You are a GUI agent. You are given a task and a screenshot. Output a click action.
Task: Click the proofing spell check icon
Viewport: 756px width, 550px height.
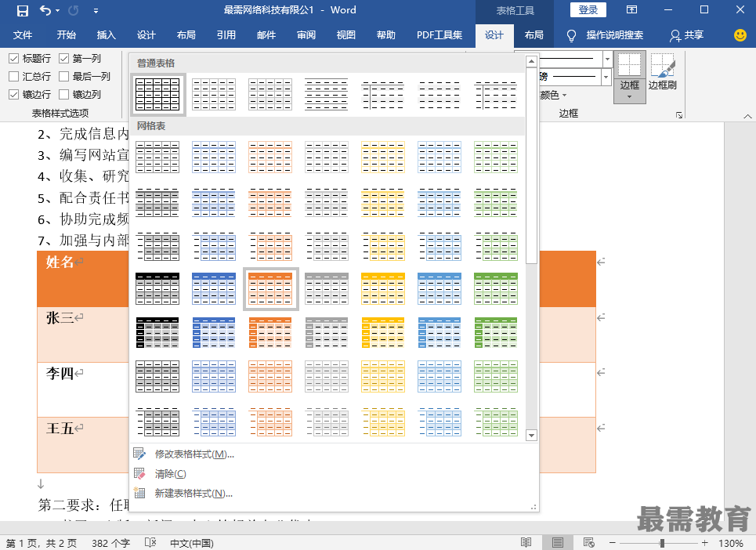pos(150,543)
